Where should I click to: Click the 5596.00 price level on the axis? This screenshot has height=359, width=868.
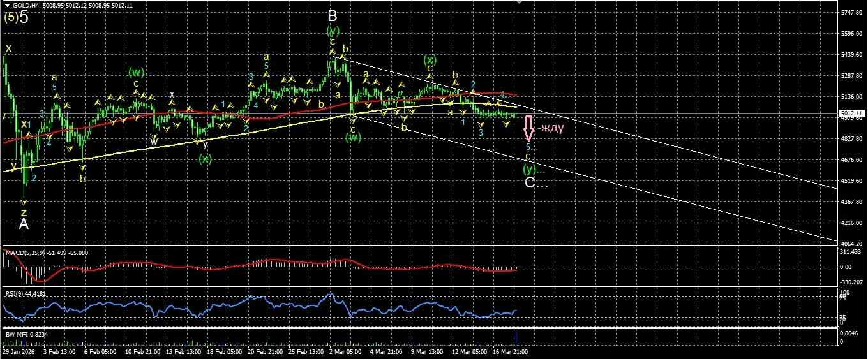(x=853, y=34)
